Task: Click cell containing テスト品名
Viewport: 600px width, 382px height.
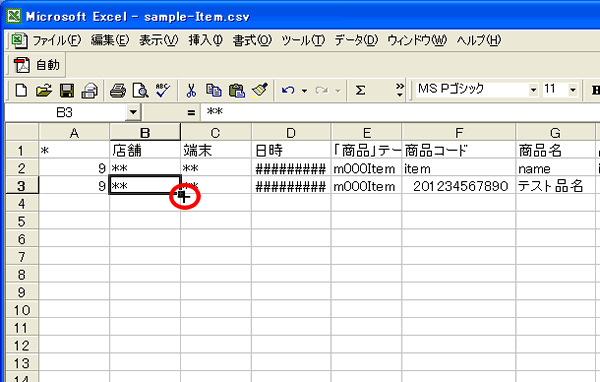Action: 555,186
